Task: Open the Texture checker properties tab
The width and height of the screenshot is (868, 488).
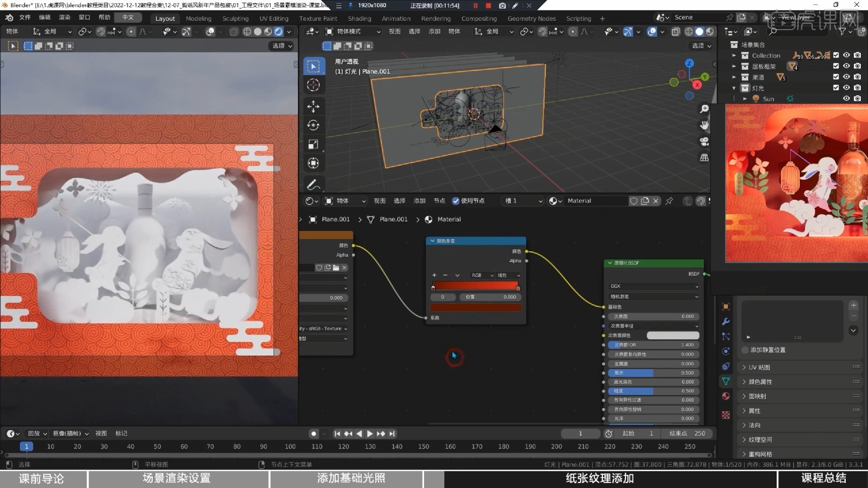Action: click(726, 415)
